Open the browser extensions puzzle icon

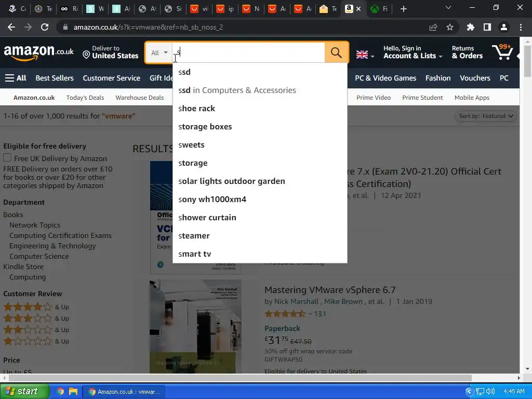[x=470, y=27]
